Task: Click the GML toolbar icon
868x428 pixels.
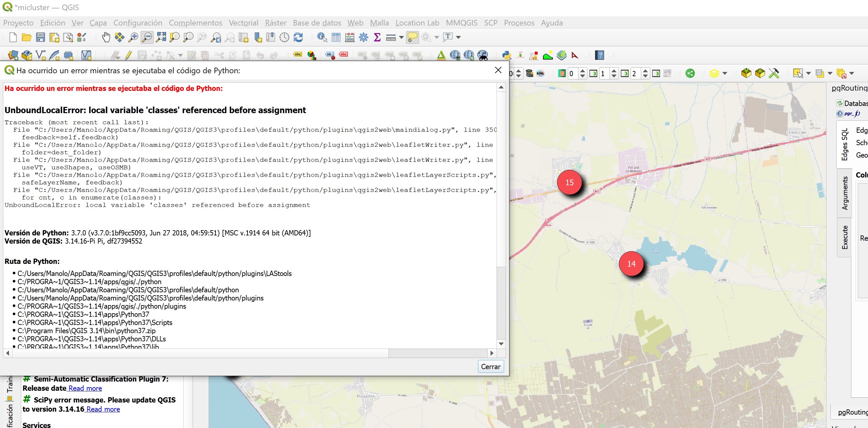Action: click(x=534, y=56)
